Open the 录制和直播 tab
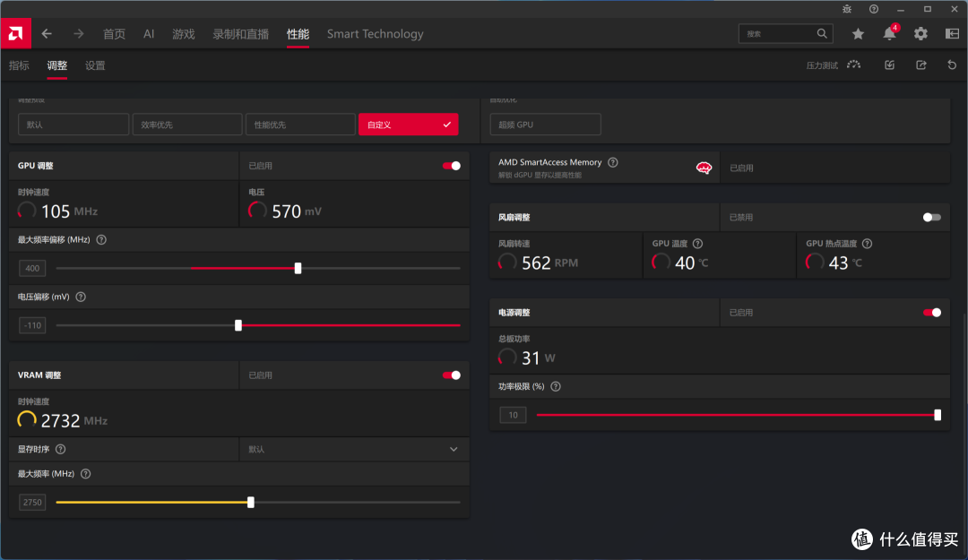Image resolution: width=968 pixels, height=560 pixels. click(241, 34)
